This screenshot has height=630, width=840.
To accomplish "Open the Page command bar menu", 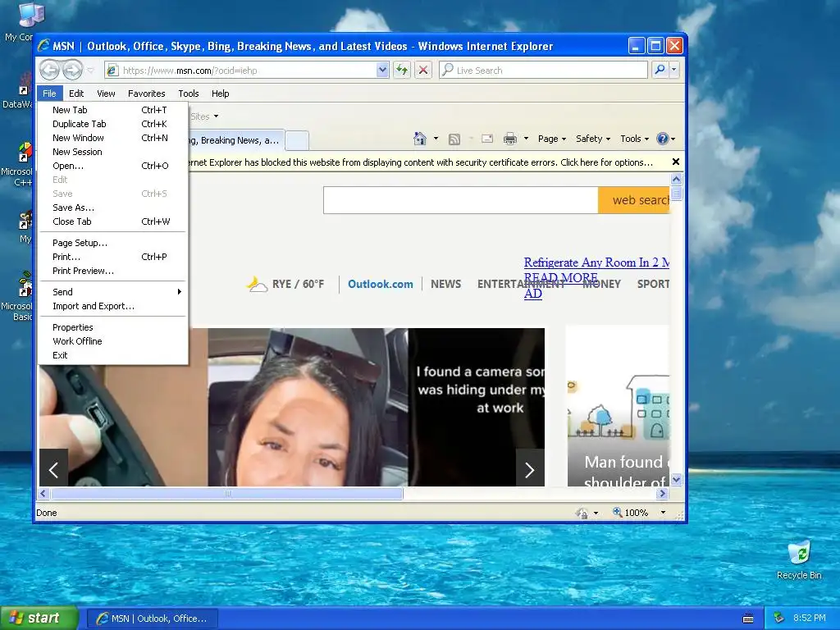I will pos(552,139).
